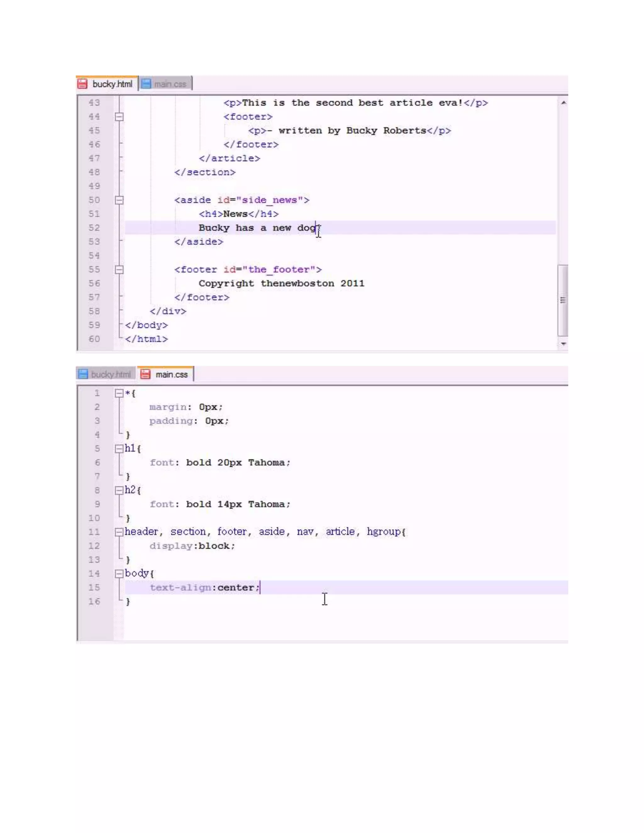Click '<aside id="side_news">' tag
Viewport: 644px width, 833px height.
[x=242, y=200]
